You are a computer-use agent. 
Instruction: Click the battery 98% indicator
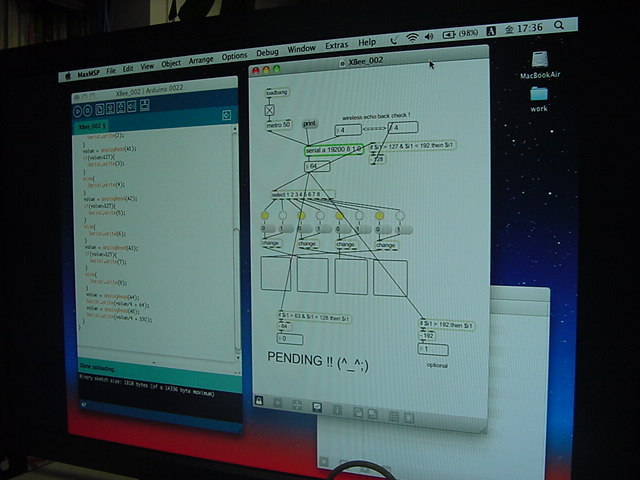click(x=460, y=33)
